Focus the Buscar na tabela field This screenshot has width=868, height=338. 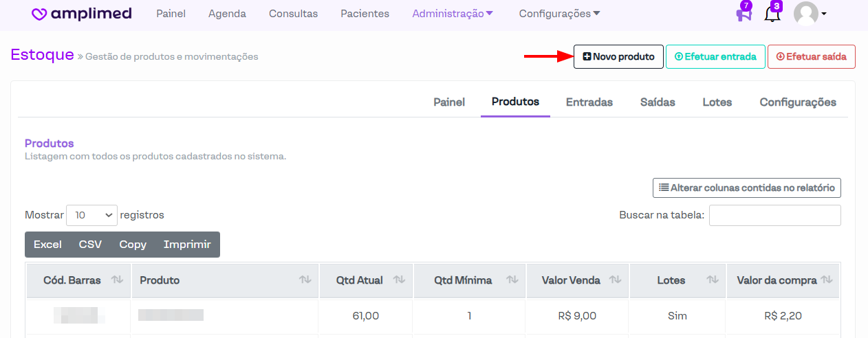pyautogui.click(x=774, y=215)
